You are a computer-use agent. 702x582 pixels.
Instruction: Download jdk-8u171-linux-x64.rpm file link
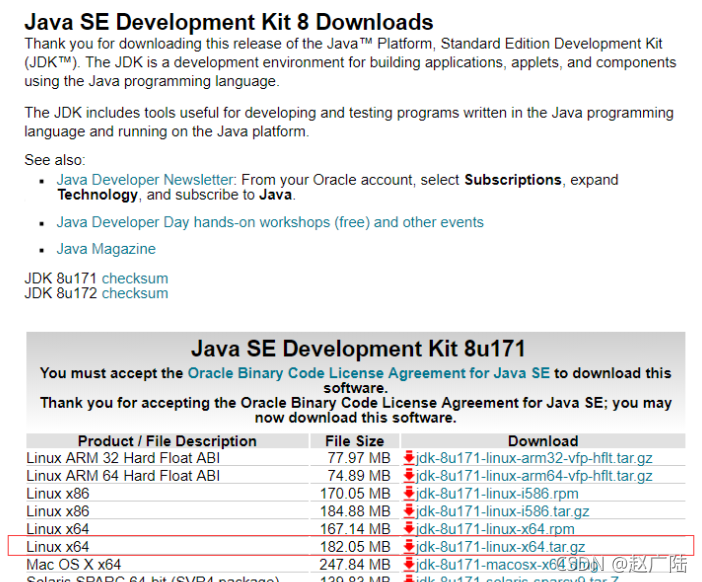pos(495,529)
